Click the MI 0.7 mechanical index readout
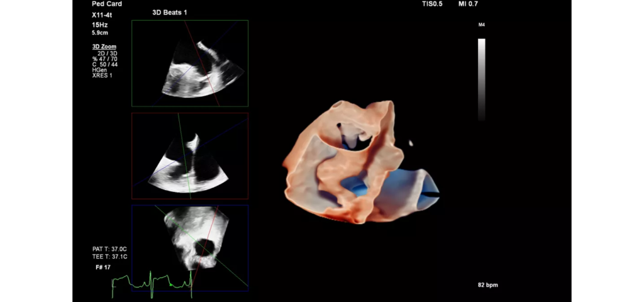The width and height of the screenshot is (644, 302). coord(474,4)
